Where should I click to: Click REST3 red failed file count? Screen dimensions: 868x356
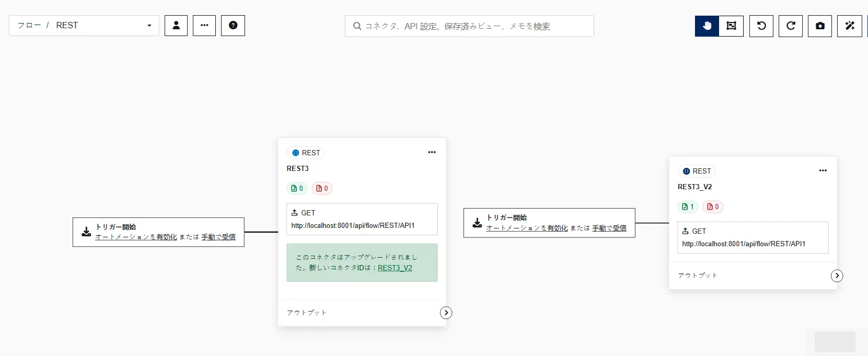322,188
